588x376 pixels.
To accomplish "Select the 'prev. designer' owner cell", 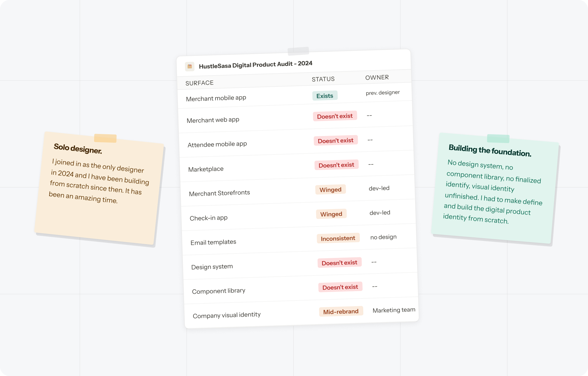I will (383, 93).
